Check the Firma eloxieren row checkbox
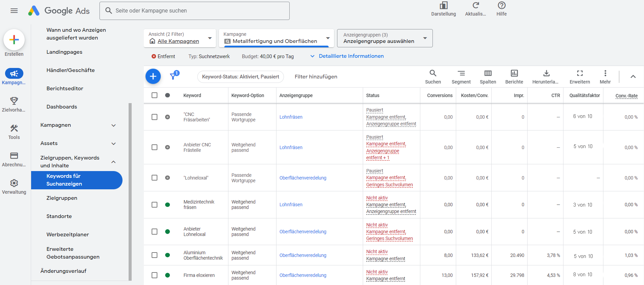Image resolution: width=644 pixels, height=285 pixels. pyautogui.click(x=154, y=275)
